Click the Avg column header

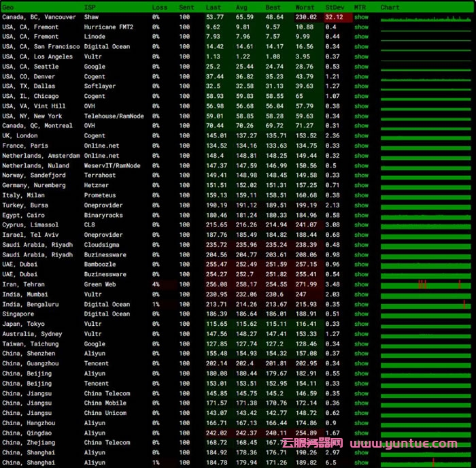click(241, 7)
